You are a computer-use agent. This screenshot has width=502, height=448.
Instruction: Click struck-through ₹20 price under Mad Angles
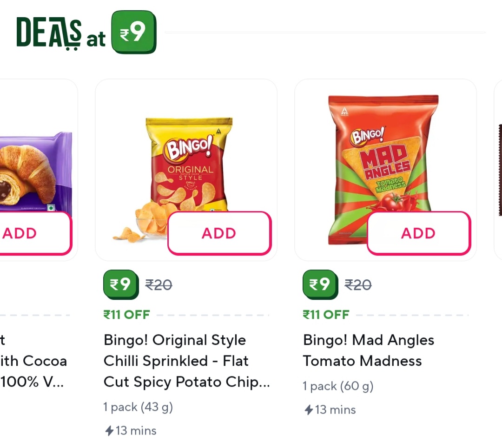pyautogui.click(x=358, y=284)
